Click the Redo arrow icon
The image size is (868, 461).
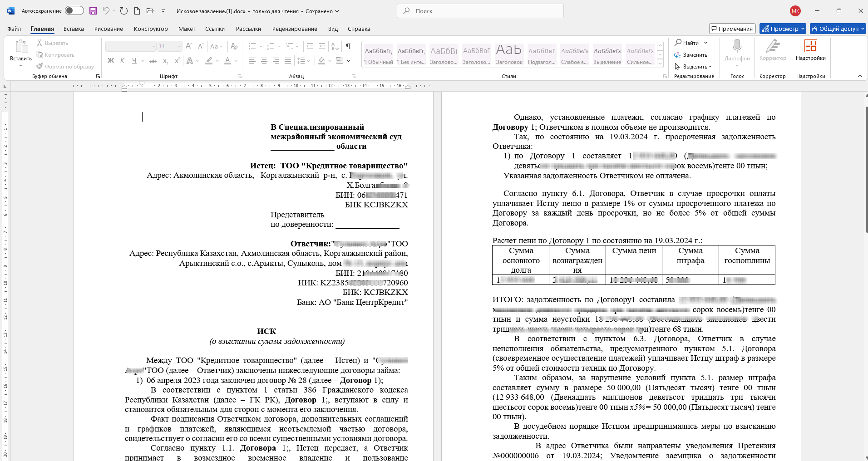124,11
